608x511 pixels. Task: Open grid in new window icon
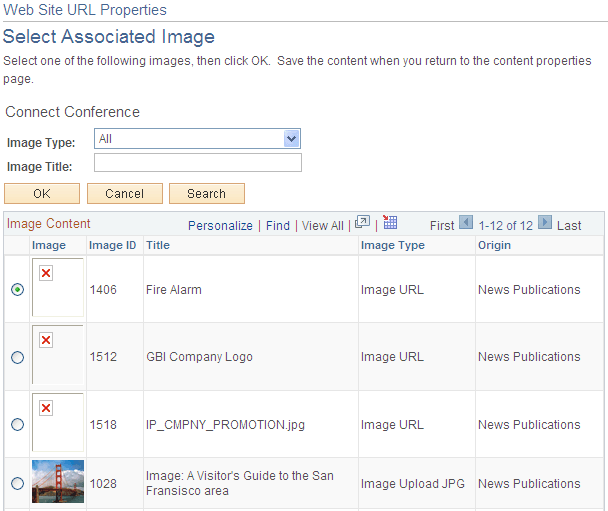363,222
